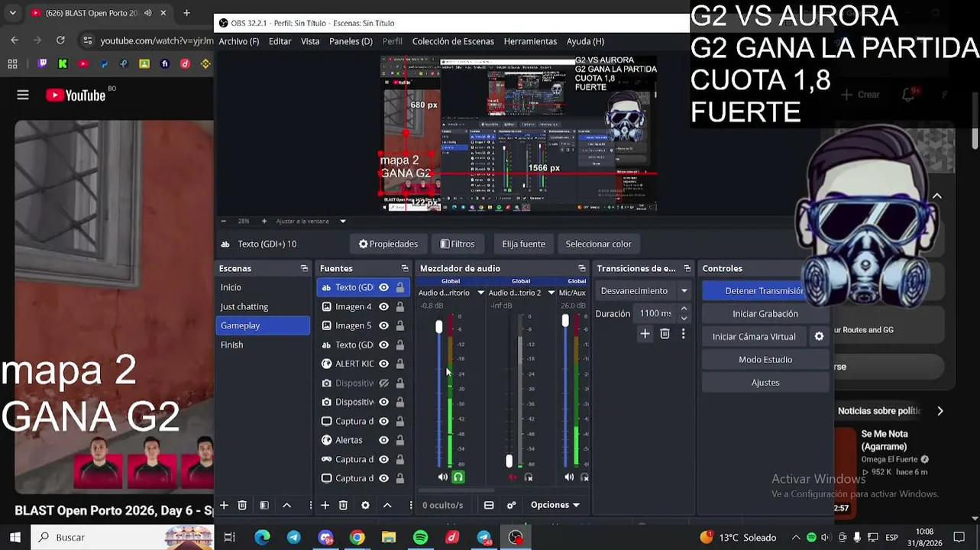Open the Editar menu
Screen dimensions: 980x550
point(280,41)
